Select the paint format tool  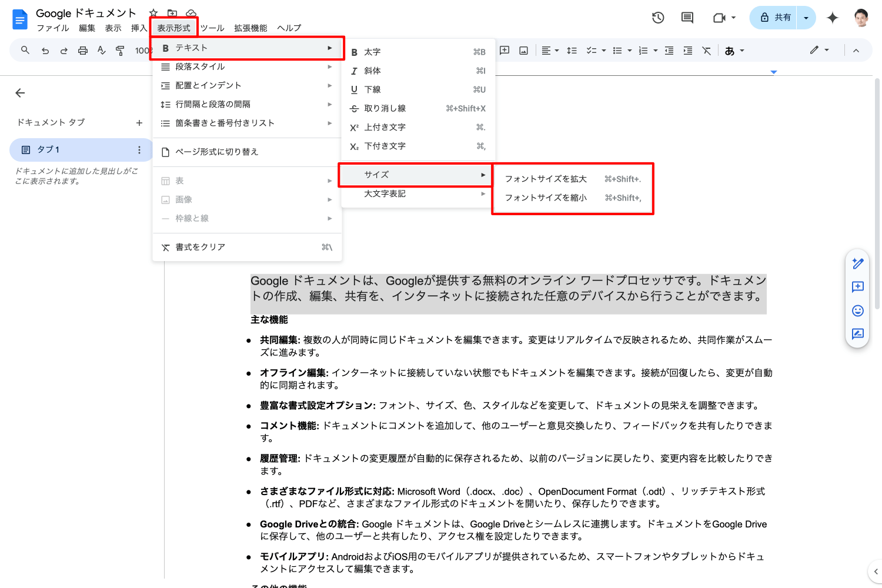121,51
